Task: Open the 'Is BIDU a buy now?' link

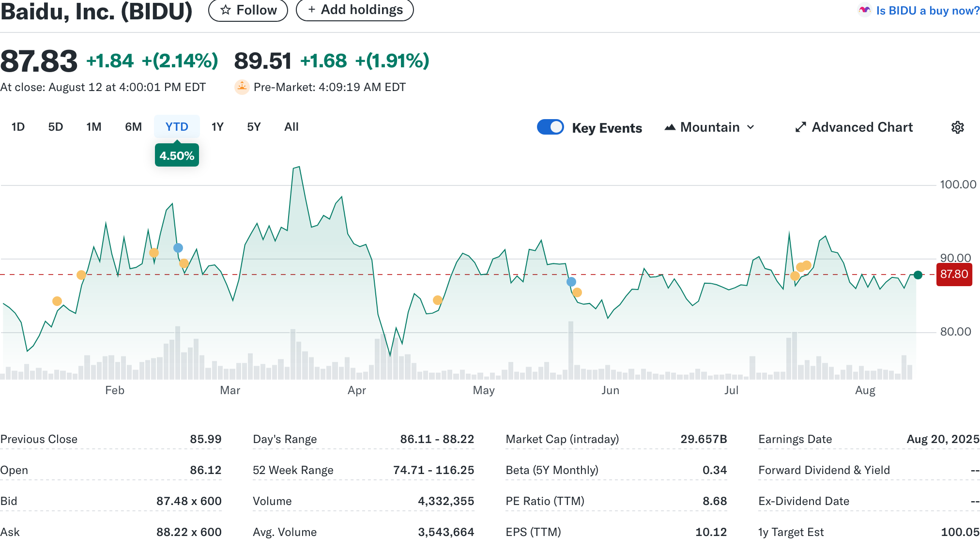Action: (927, 11)
